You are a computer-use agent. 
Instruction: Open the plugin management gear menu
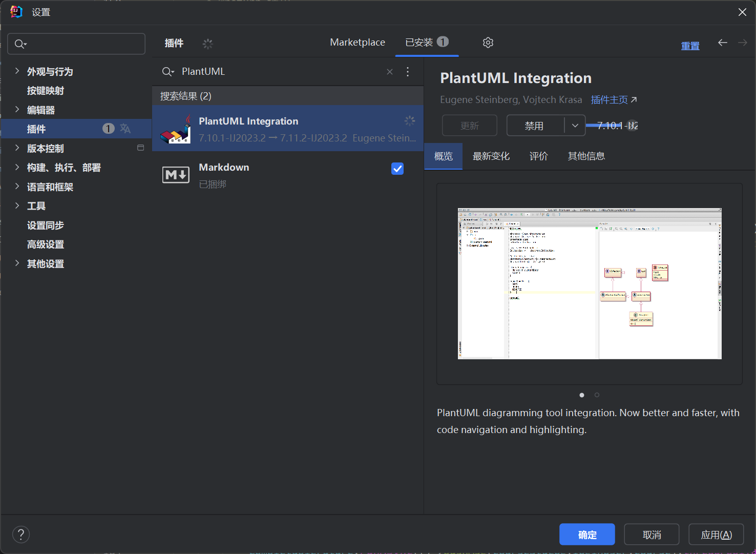click(x=488, y=43)
